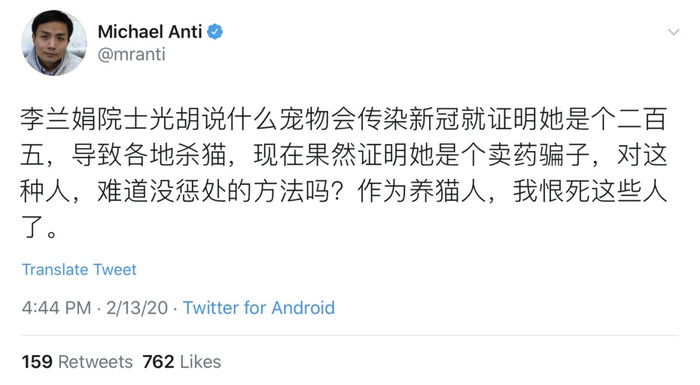
Task: Open Michael Anti's profile photo
Action: tap(54, 43)
